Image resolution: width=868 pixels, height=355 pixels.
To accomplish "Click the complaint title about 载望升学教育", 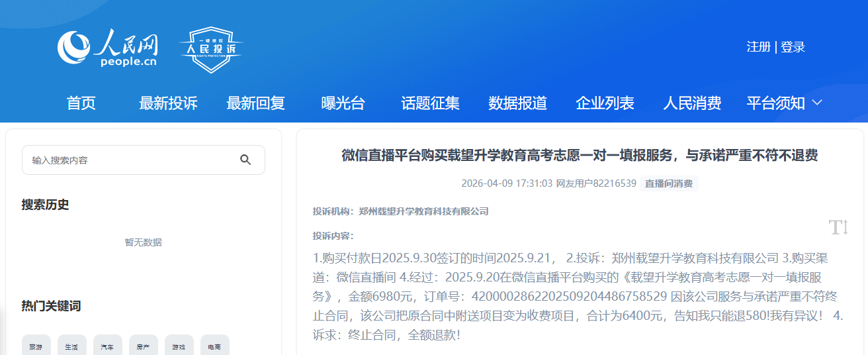I will click(x=580, y=156).
